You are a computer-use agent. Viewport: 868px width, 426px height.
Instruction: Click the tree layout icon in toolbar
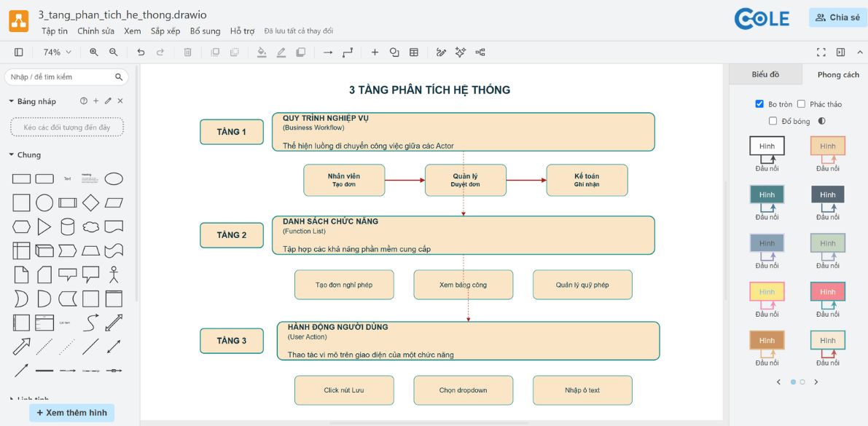[480, 52]
